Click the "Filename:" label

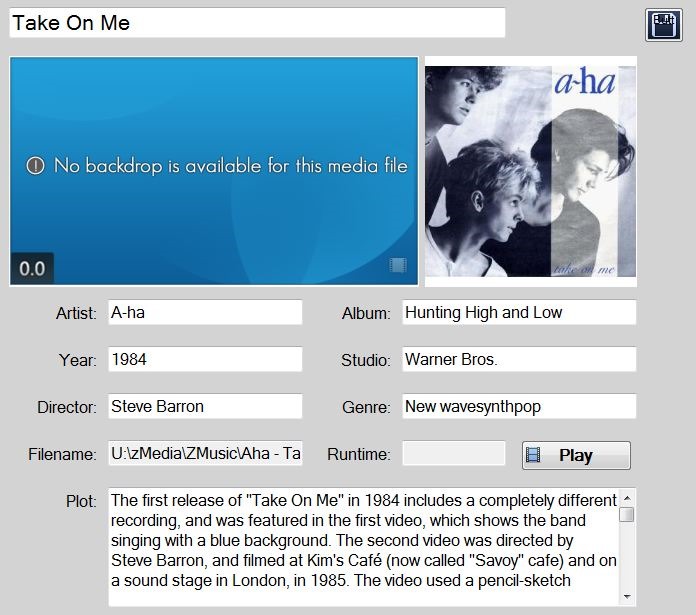(62, 454)
